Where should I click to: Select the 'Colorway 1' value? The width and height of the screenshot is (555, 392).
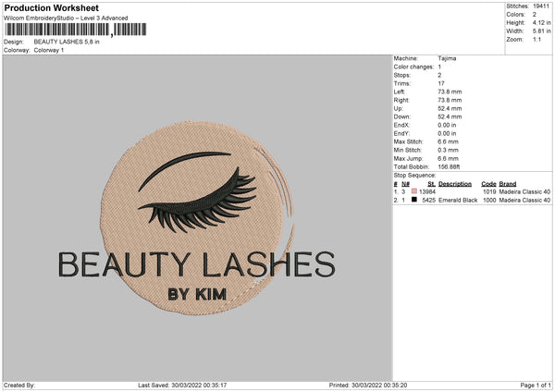49,50
